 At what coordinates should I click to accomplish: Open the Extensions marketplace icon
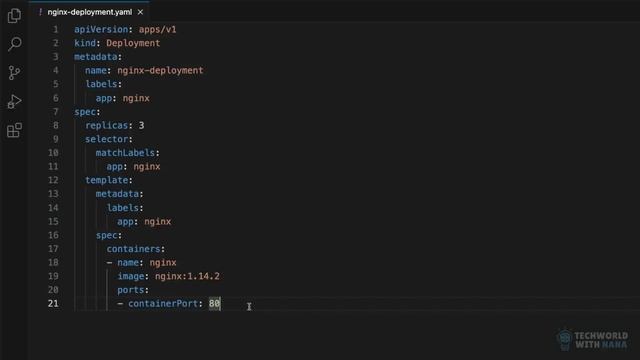pyautogui.click(x=14, y=130)
